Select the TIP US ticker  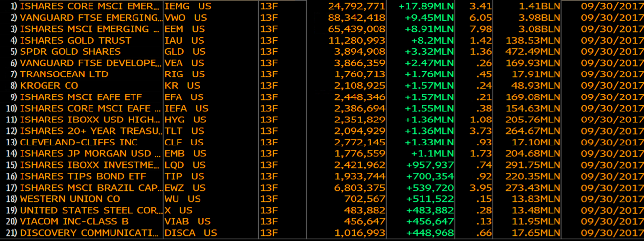184,176
